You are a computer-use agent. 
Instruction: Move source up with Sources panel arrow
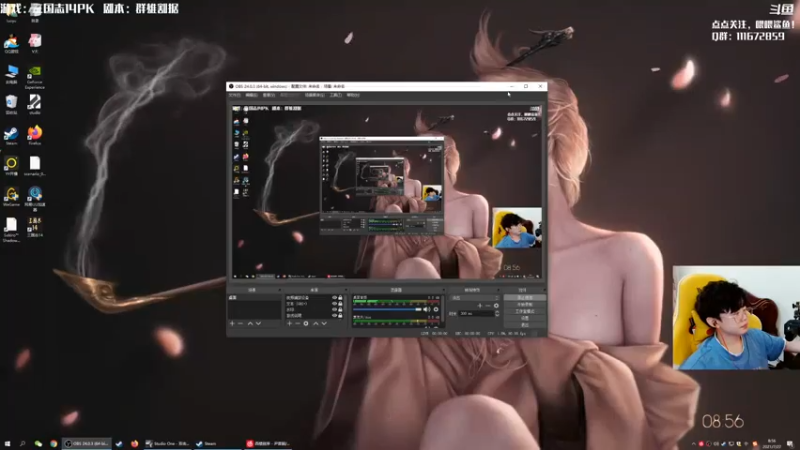coord(316,323)
